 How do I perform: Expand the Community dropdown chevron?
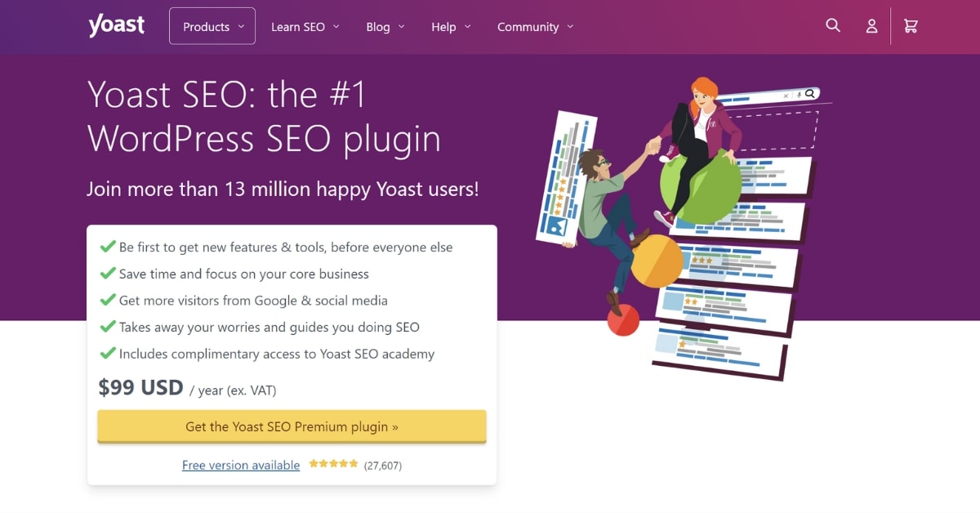pyautogui.click(x=570, y=26)
